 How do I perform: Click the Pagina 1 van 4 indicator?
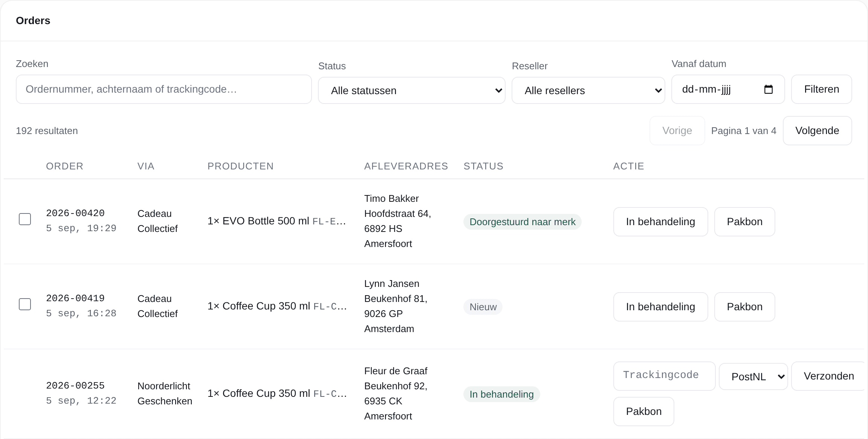click(744, 131)
